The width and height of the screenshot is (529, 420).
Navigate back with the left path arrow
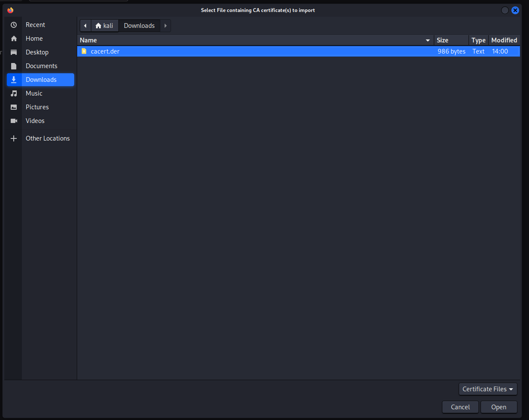pyautogui.click(x=85, y=26)
